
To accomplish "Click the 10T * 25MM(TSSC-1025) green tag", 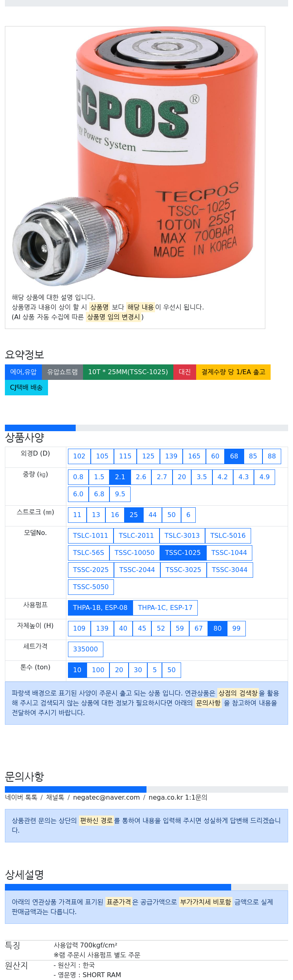I will (128, 372).
